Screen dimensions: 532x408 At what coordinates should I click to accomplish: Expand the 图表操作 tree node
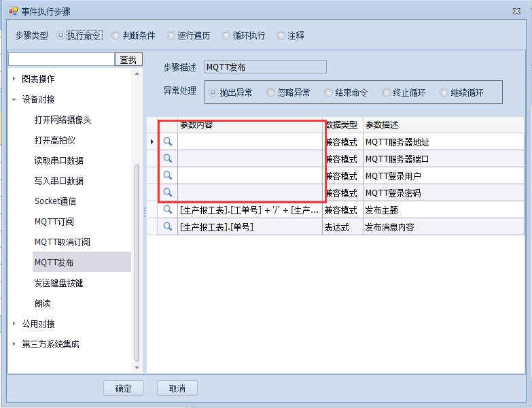[14, 79]
